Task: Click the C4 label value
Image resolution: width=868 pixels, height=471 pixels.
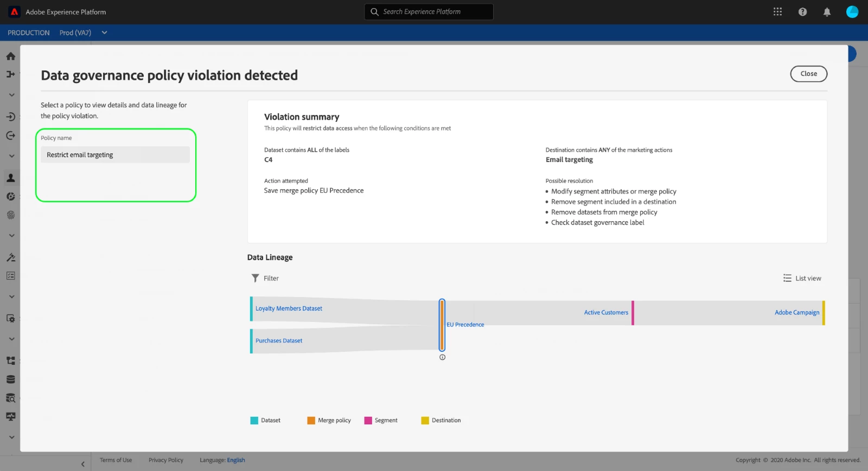Action: point(268,160)
